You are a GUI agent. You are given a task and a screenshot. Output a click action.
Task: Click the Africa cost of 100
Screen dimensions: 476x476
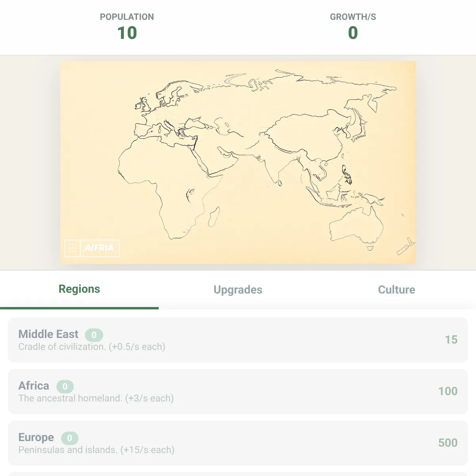point(448,392)
